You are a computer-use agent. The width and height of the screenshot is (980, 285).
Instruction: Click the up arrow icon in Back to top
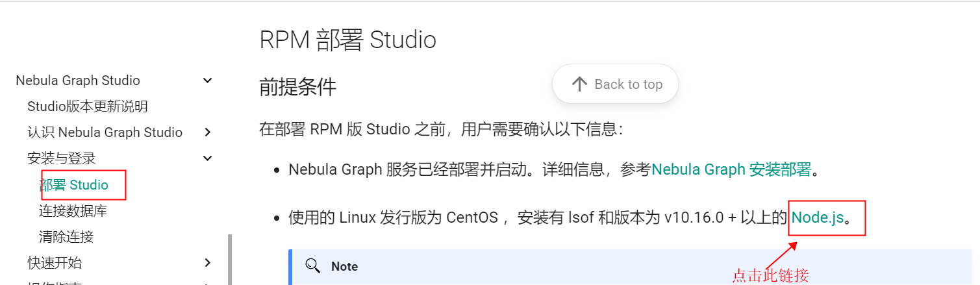pyautogui.click(x=579, y=84)
